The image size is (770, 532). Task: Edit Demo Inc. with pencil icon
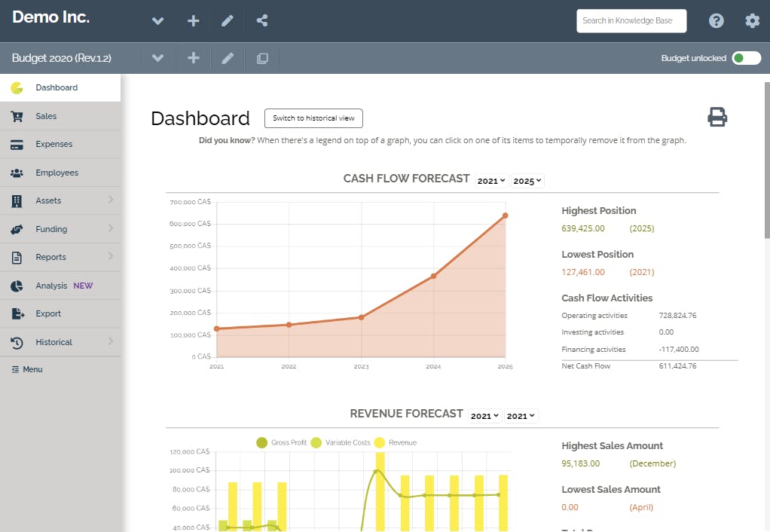tap(228, 20)
